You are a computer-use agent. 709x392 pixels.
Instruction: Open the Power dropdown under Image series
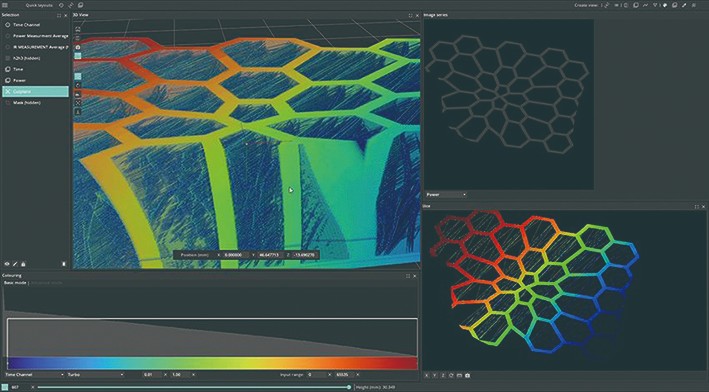[446, 194]
